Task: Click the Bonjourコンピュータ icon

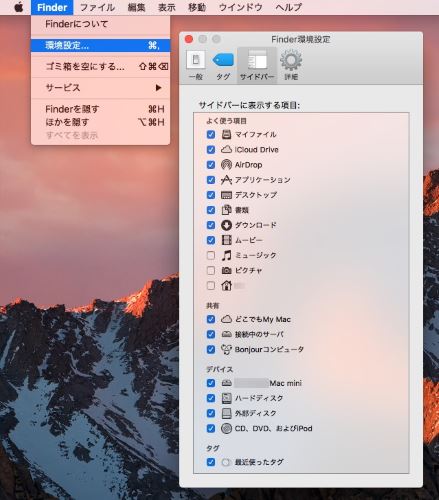Action: coord(226,349)
